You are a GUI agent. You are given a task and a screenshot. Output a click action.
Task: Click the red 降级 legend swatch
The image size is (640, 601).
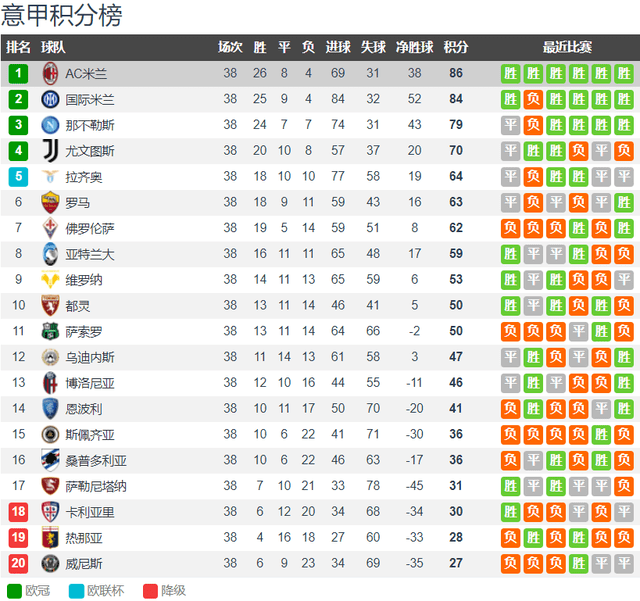150,591
